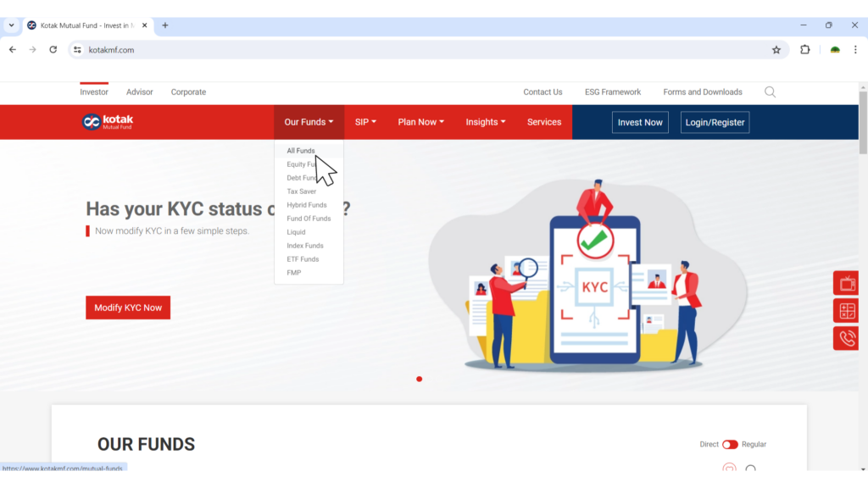Open a new browser tab
868x488 pixels.
(x=165, y=25)
